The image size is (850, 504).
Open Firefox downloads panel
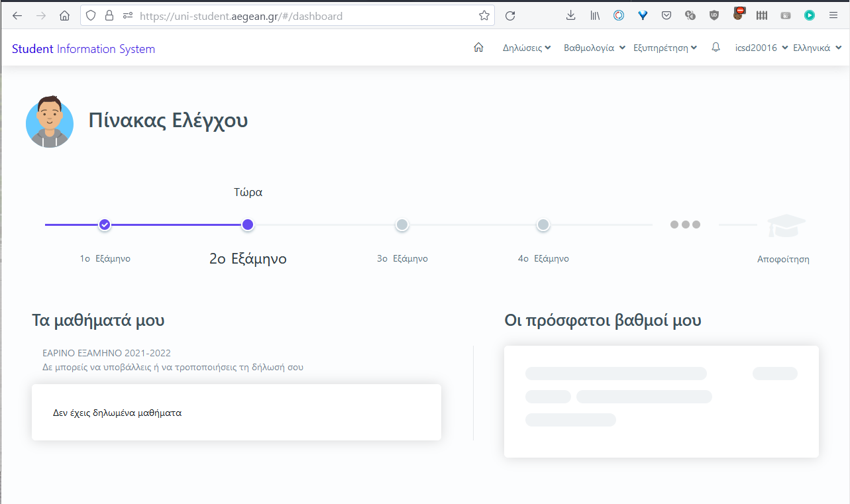coord(571,16)
